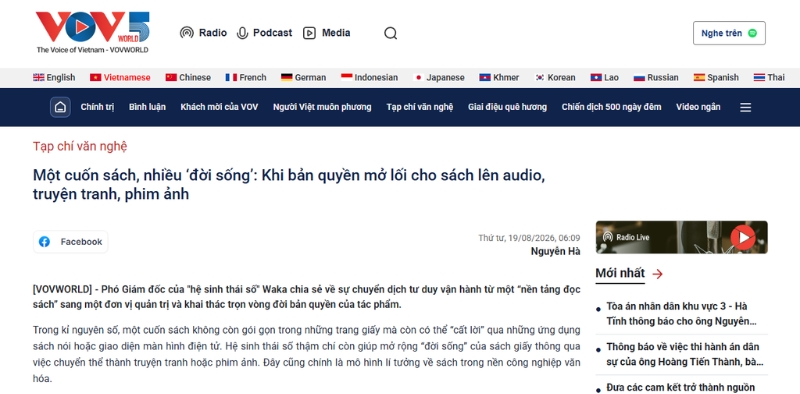Open news Đưa các cam kết trở thành
This screenshot has height=394, width=800.
point(681,388)
